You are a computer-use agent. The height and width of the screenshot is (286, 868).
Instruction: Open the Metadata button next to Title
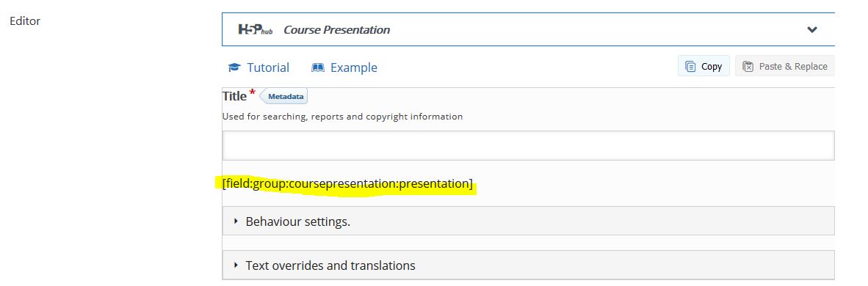tap(283, 96)
